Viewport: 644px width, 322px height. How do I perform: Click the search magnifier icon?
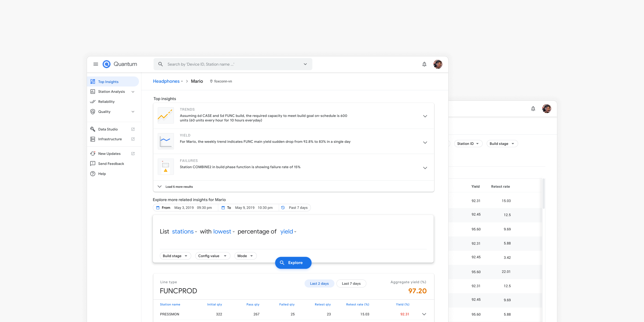(x=161, y=64)
